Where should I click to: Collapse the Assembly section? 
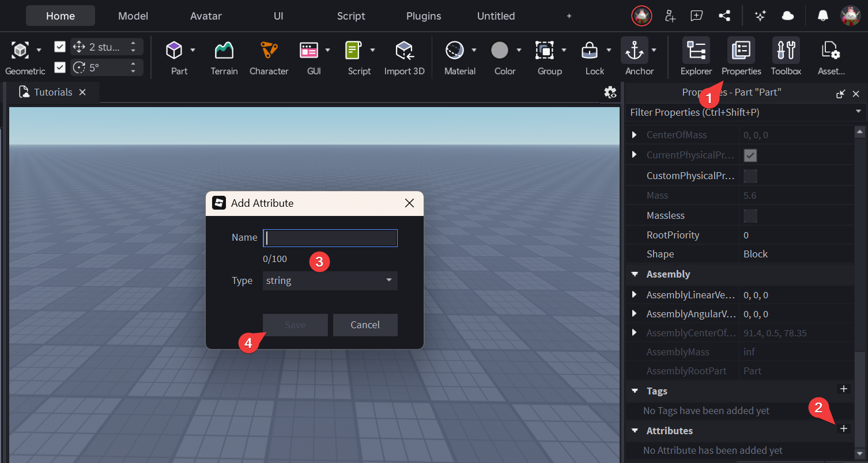point(635,274)
